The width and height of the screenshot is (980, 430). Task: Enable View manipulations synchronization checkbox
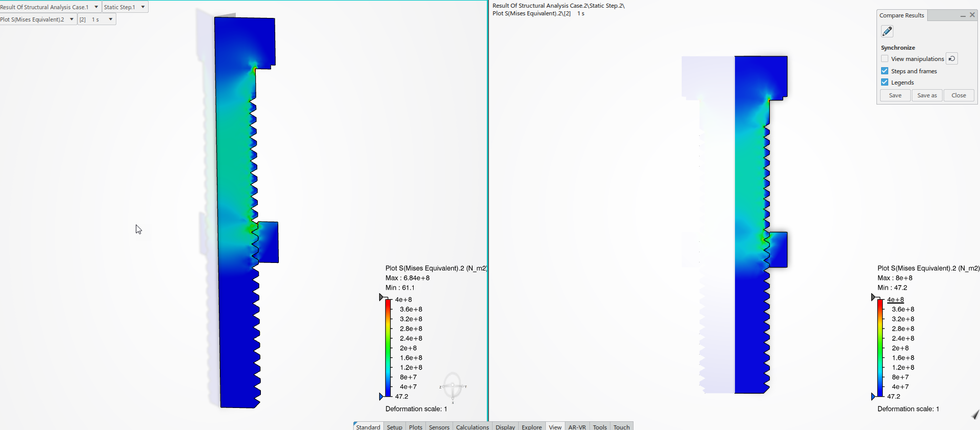[885, 59]
